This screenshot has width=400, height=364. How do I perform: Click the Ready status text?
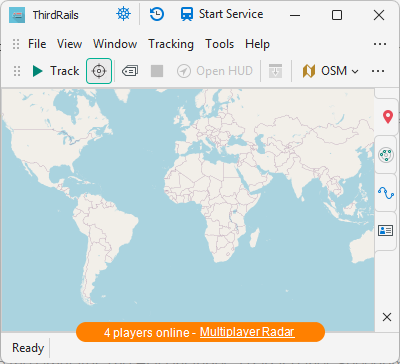tap(28, 348)
